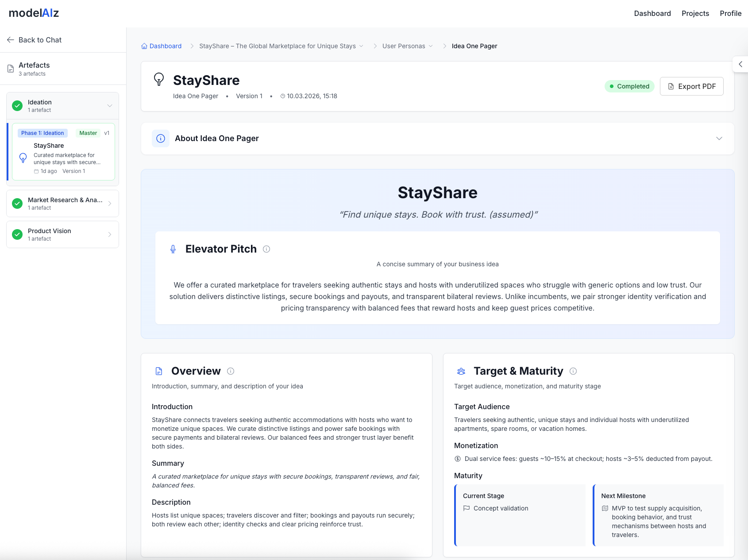The image size is (748, 560).
Task: Click the microphone icon by Elevator Pitch
Action: [x=173, y=249]
